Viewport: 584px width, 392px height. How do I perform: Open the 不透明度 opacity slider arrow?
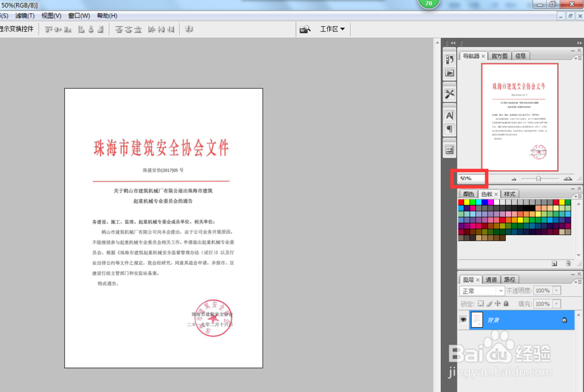557,290
